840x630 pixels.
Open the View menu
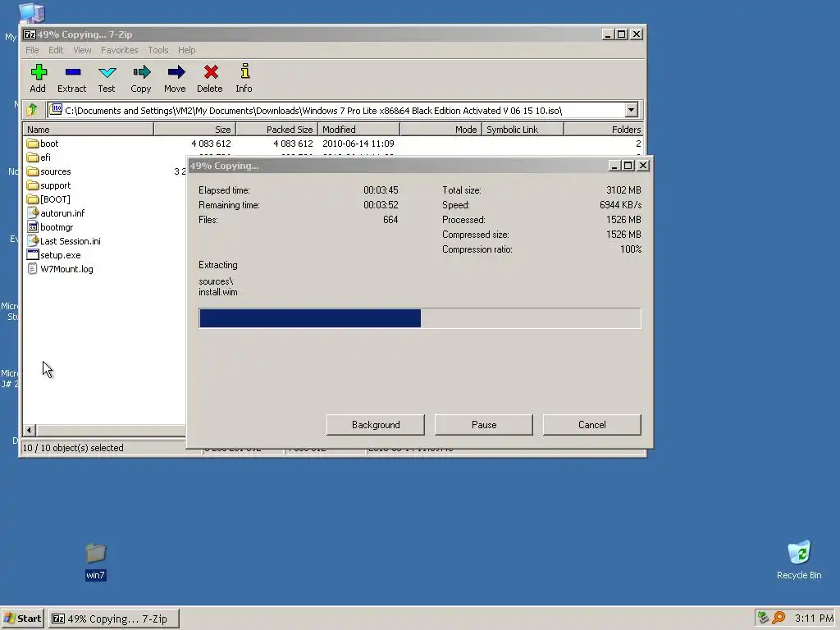click(x=82, y=50)
